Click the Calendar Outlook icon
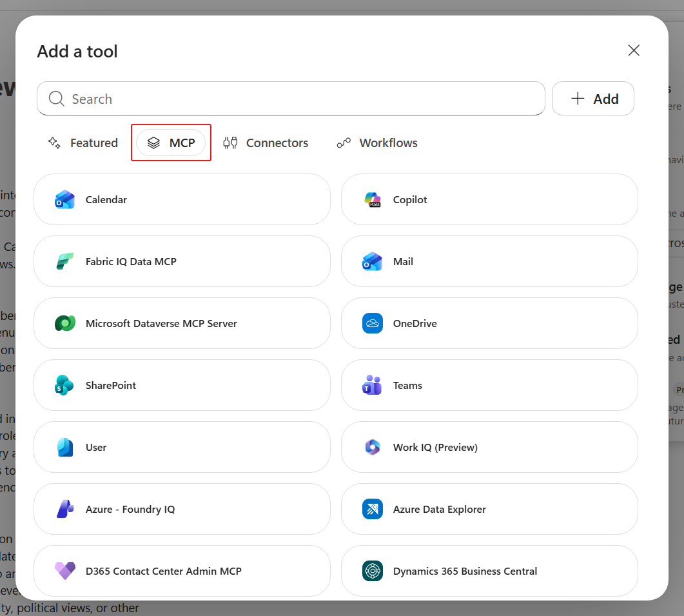Viewport: 684px width, 616px height. click(64, 199)
